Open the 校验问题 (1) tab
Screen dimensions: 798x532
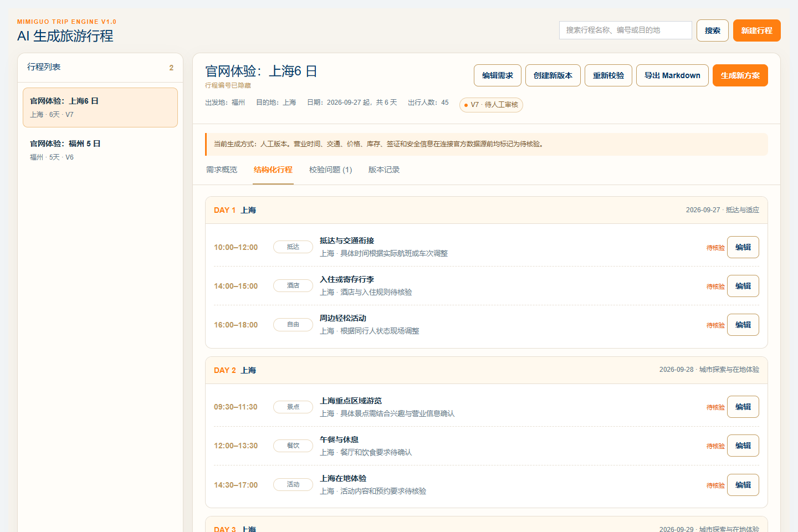coord(331,170)
